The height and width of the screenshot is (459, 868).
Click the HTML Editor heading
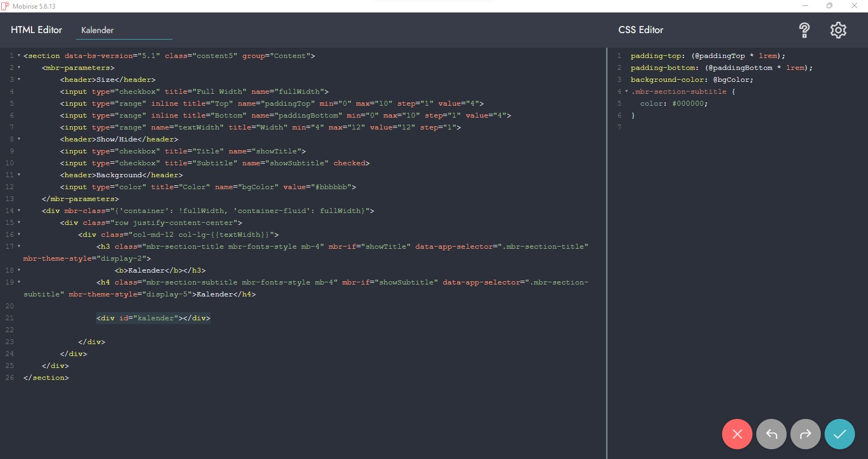click(x=36, y=30)
